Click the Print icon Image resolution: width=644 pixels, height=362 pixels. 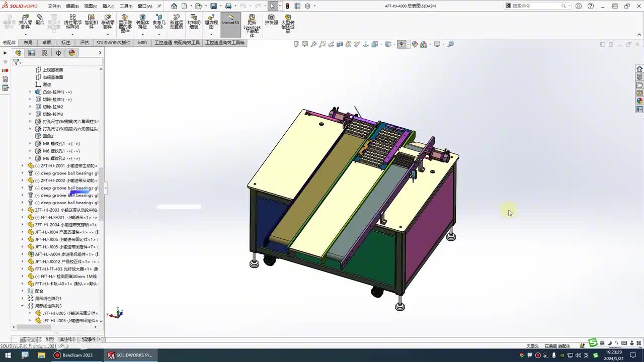tap(228, 6)
